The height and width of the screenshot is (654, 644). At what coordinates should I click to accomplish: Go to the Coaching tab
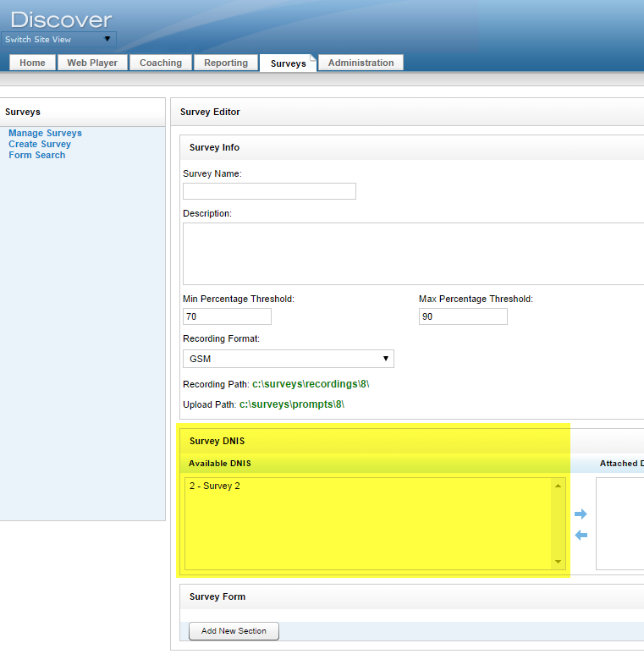[x=161, y=63]
